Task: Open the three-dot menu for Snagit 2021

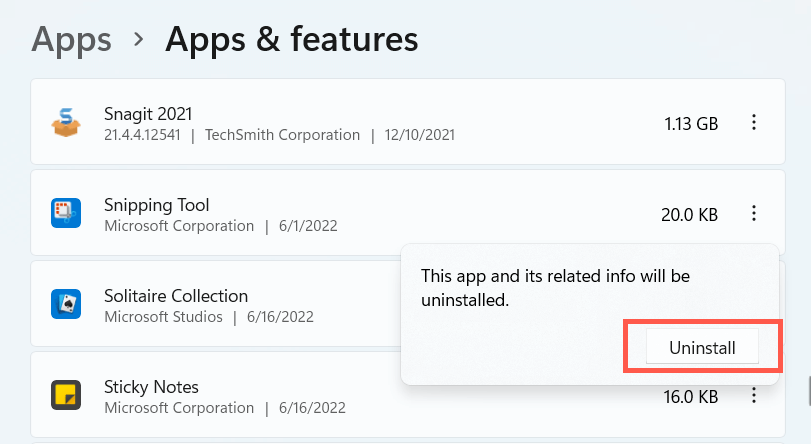Action: (x=754, y=123)
